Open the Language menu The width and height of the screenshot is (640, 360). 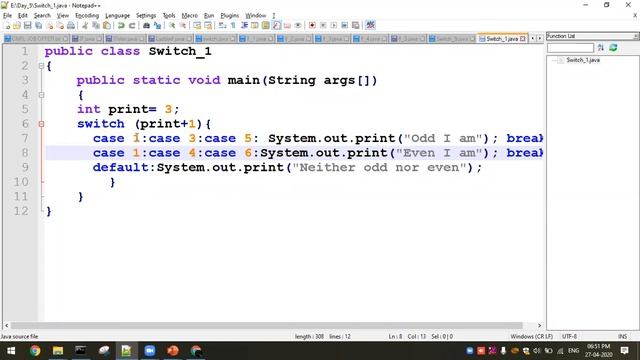tap(118, 16)
